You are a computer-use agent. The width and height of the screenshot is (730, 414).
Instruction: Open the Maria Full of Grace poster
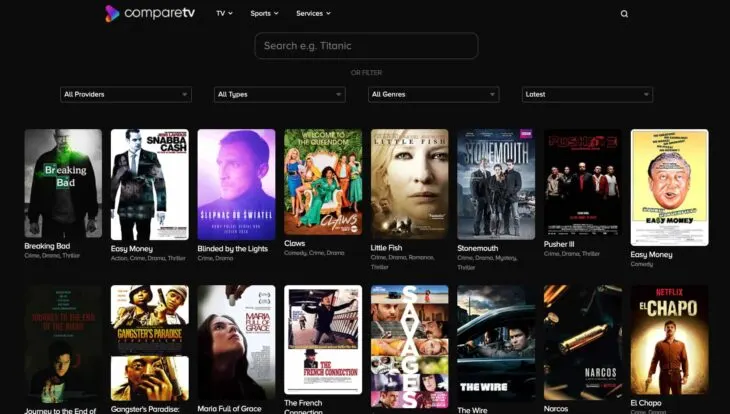[237, 343]
